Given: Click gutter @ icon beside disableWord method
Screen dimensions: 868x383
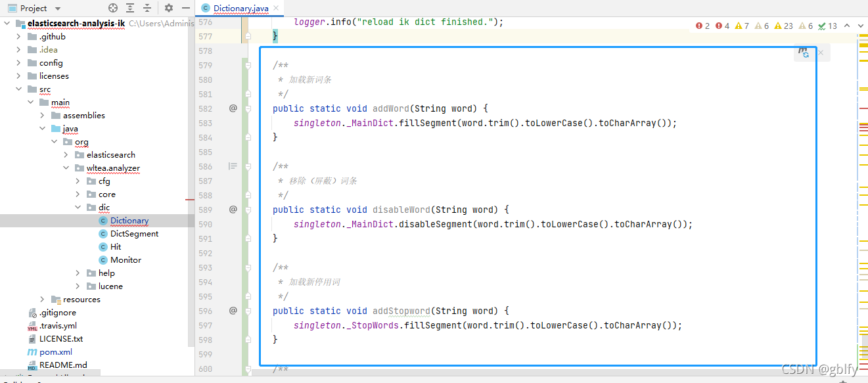Looking at the screenshot, I should pyautogui.click(x=233, y=210).
